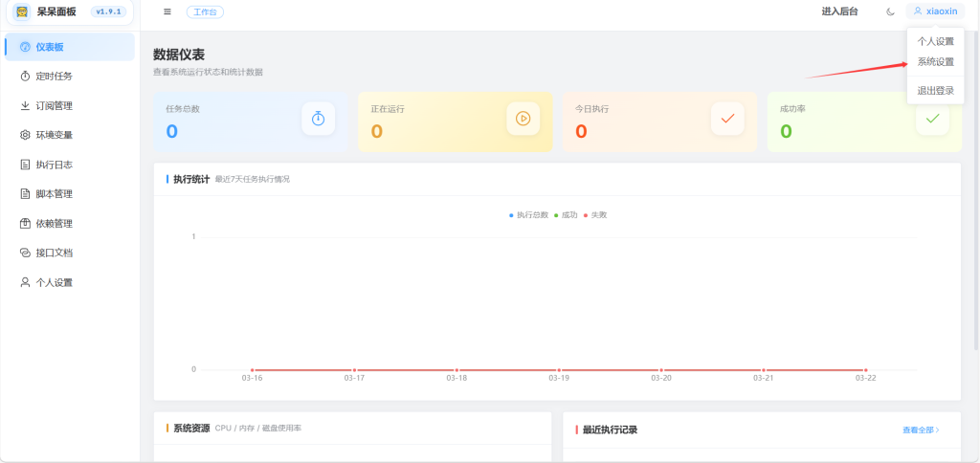Image resolution: width=980 pixels, height=463 pixels.
Task: Open 查看全部 in 最近执行记录
Action: click(x=920, y=430)
